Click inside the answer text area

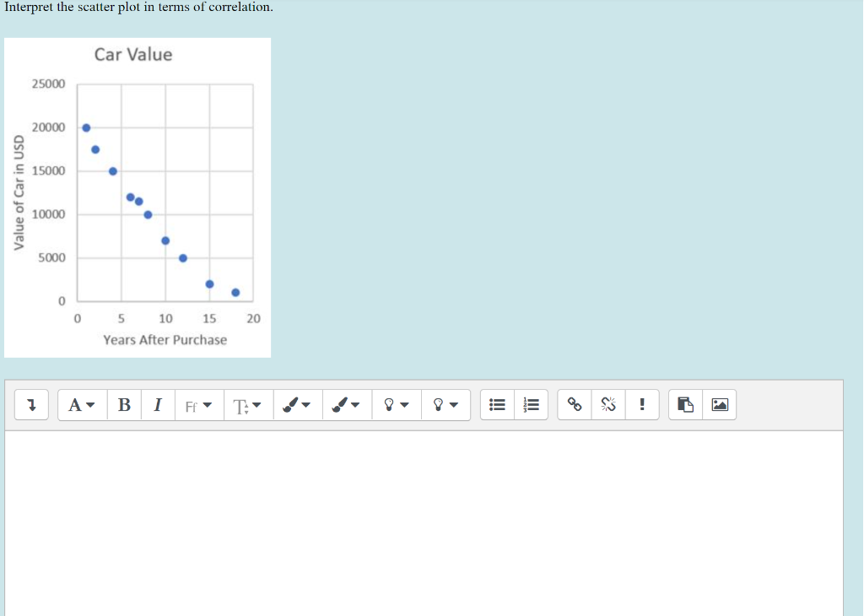pyautogui.click(x=422, y=519)
